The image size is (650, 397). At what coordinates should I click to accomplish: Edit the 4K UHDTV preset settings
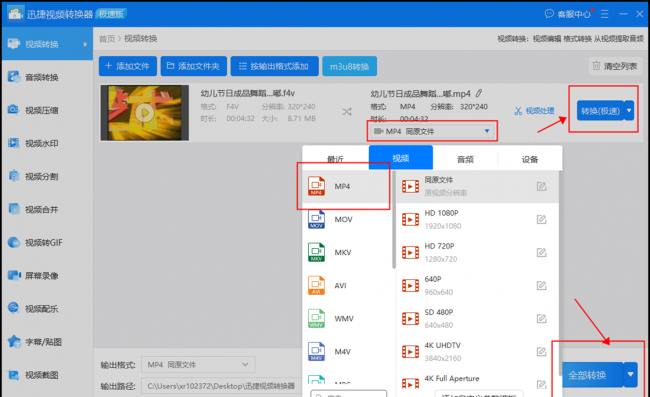[x=541, y=352]
